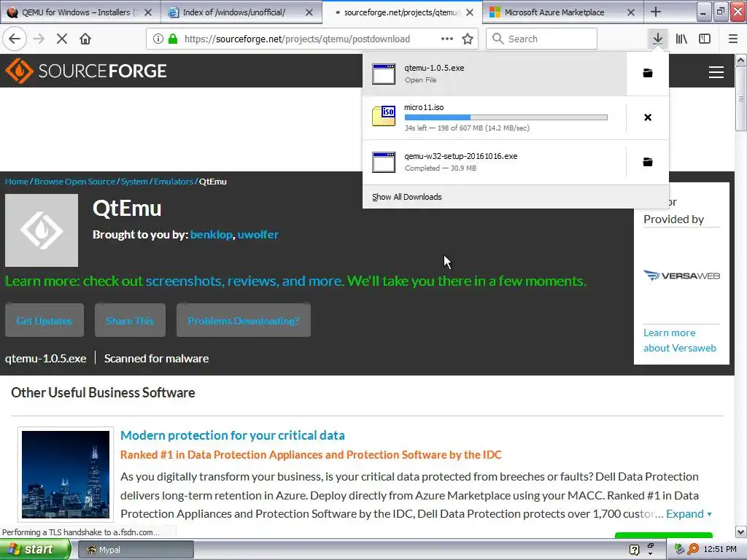Click the micro11.iso download progress bar
This screenshot has height=560, width=747.
click(x=506, y=117)
